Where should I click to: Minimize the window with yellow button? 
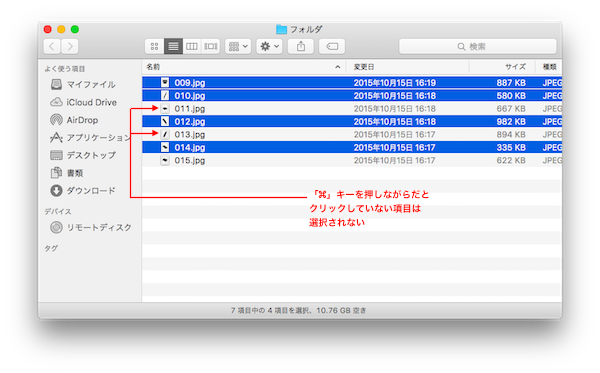61,29
